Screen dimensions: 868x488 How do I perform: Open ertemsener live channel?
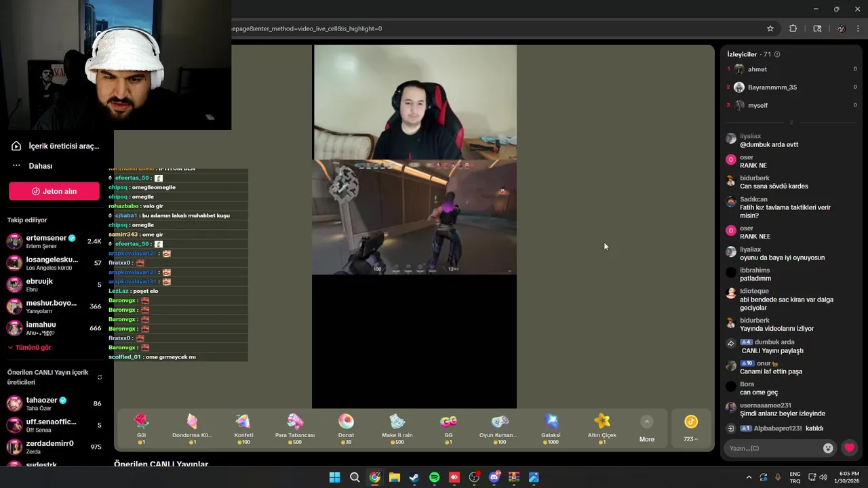click(x=54, y=241)
